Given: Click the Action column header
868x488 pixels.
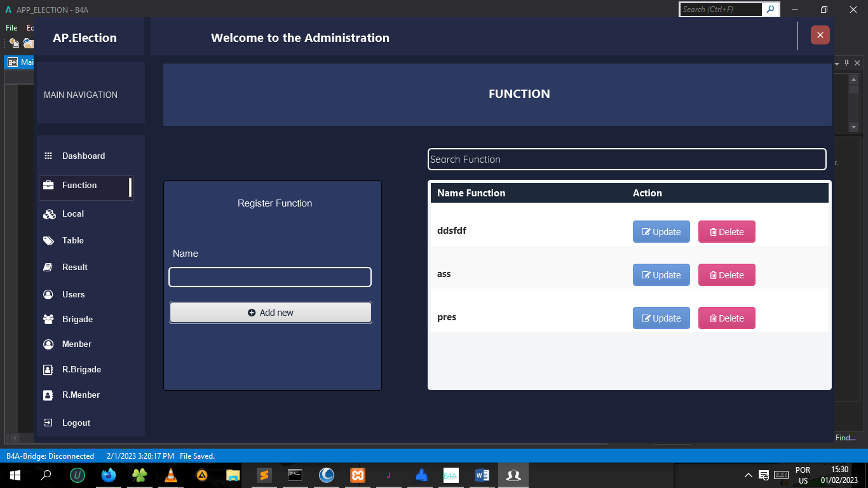Looking at the screenshot, I should point(648,193).
